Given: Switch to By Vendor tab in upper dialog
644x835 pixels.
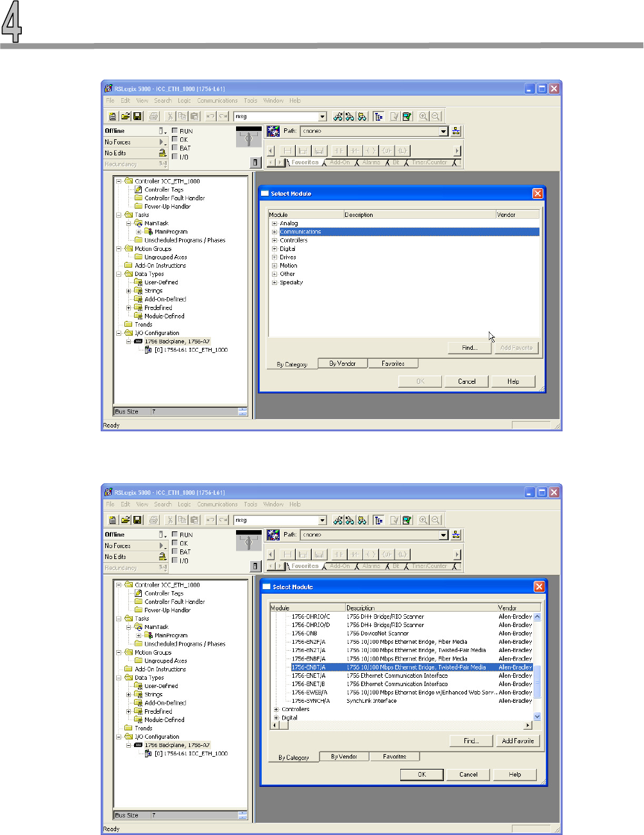Looking at the screenshot, I should click(x=343, y=363).
